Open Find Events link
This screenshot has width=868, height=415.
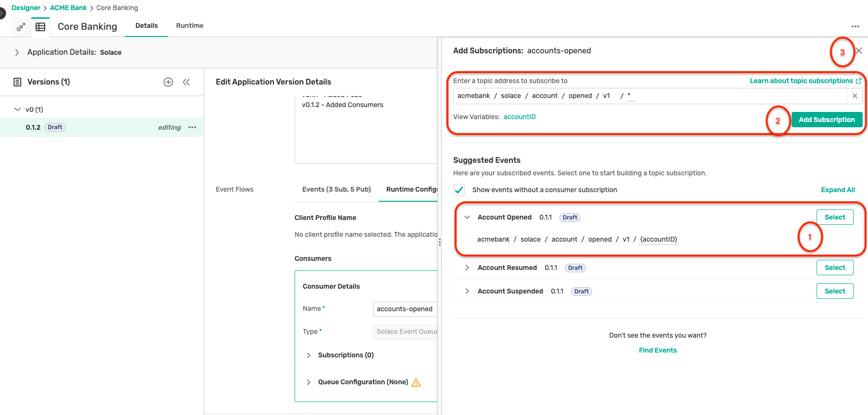coord(657,350)
